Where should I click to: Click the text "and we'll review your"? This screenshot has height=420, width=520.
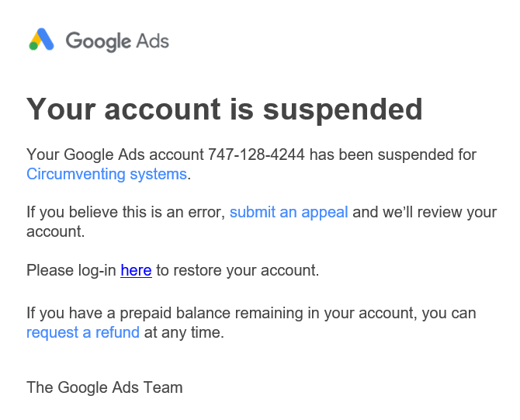point(425,212)
